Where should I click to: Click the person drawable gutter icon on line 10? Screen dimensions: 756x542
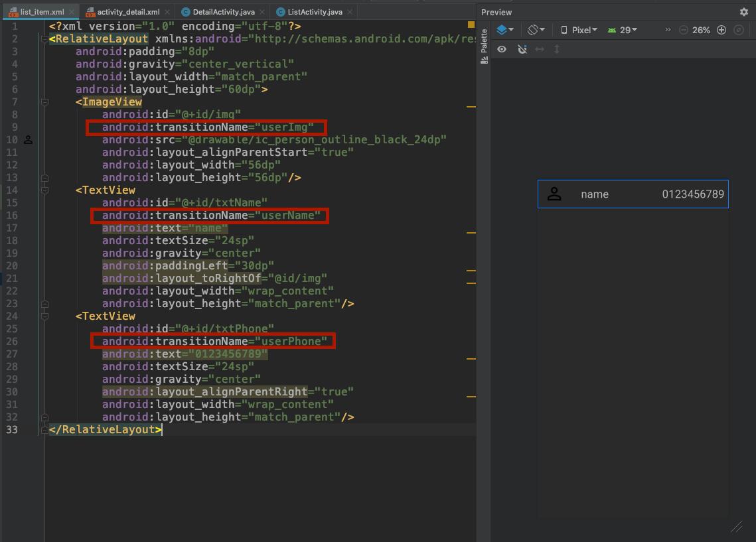(29, 140)
